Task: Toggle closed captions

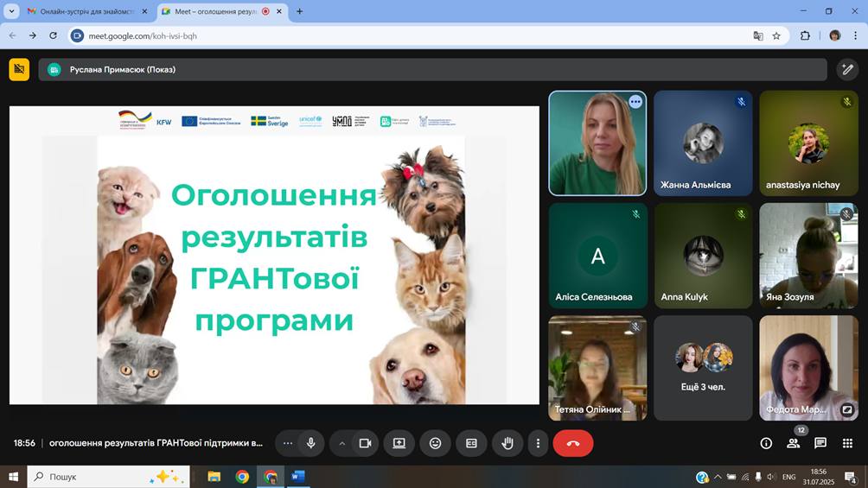Action: [x=471, y=443]
